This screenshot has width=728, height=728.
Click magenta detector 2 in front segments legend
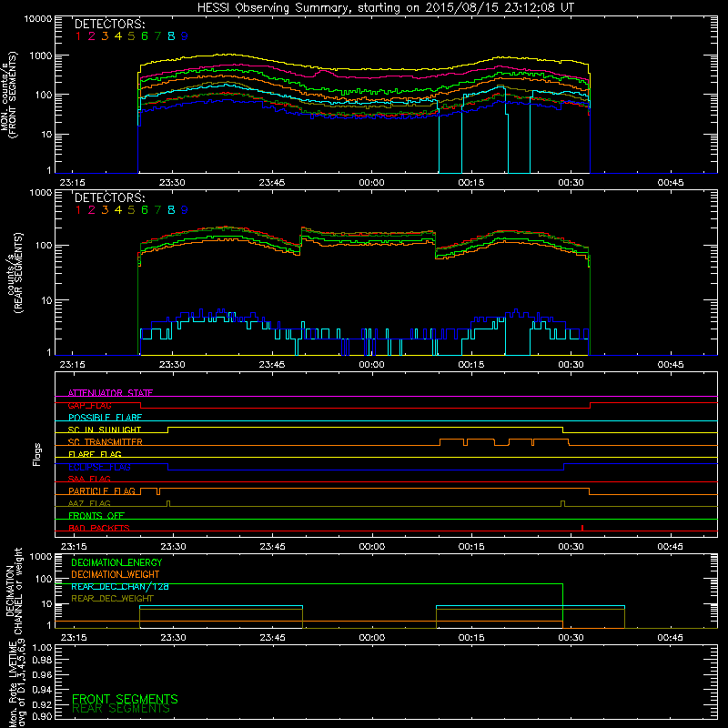click(x=92, y=36)
